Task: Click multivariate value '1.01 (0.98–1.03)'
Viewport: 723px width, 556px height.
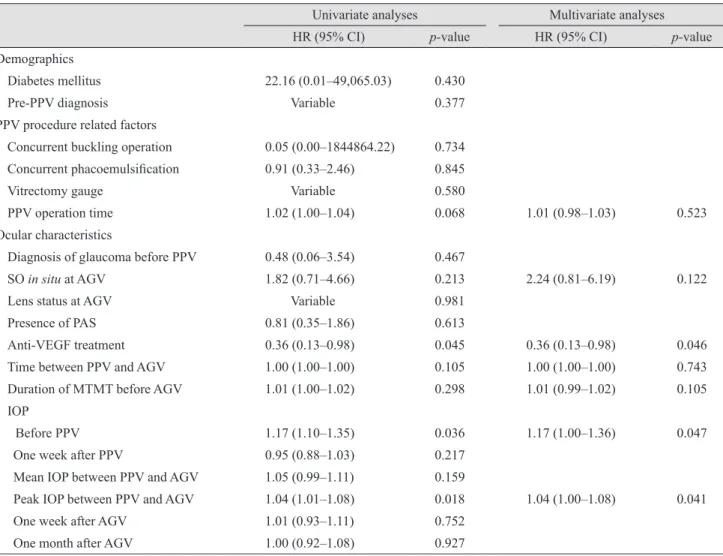Action: point(571,213)
